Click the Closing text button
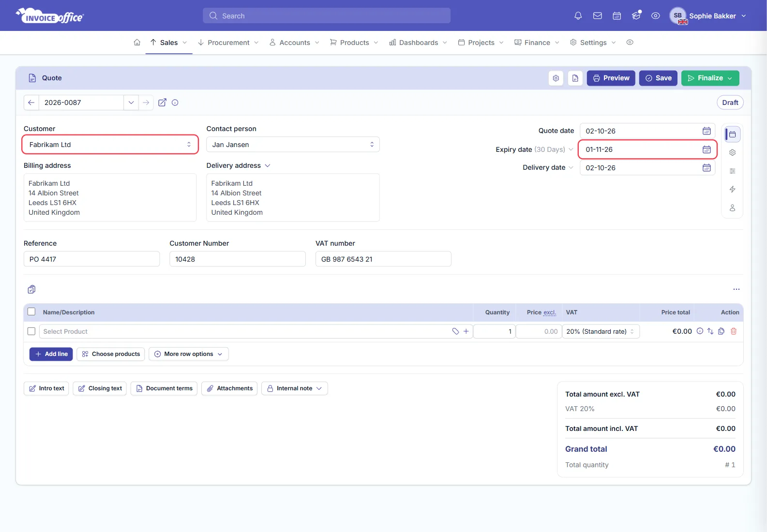This screenshot has height=532, width=767. click(100, 388)
